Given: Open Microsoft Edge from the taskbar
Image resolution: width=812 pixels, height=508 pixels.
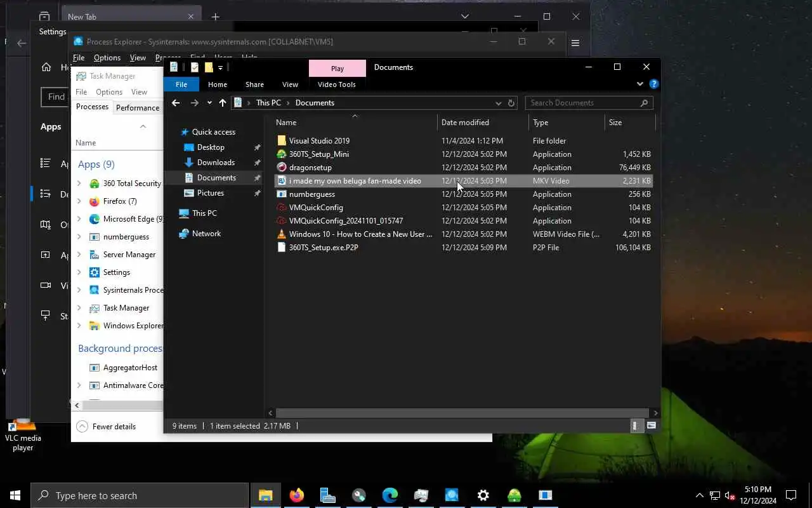Looking at the screenshot, I should click(390, 495).
